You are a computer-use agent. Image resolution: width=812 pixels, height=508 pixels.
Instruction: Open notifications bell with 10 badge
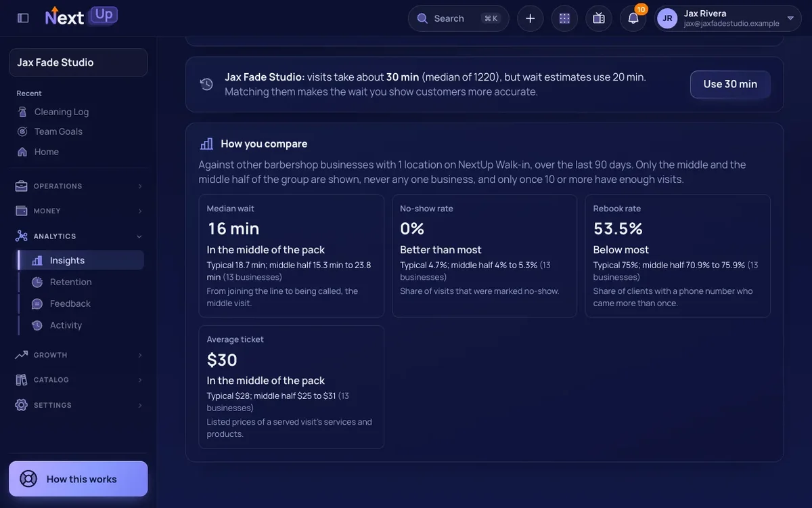click(x=633, y=18)
